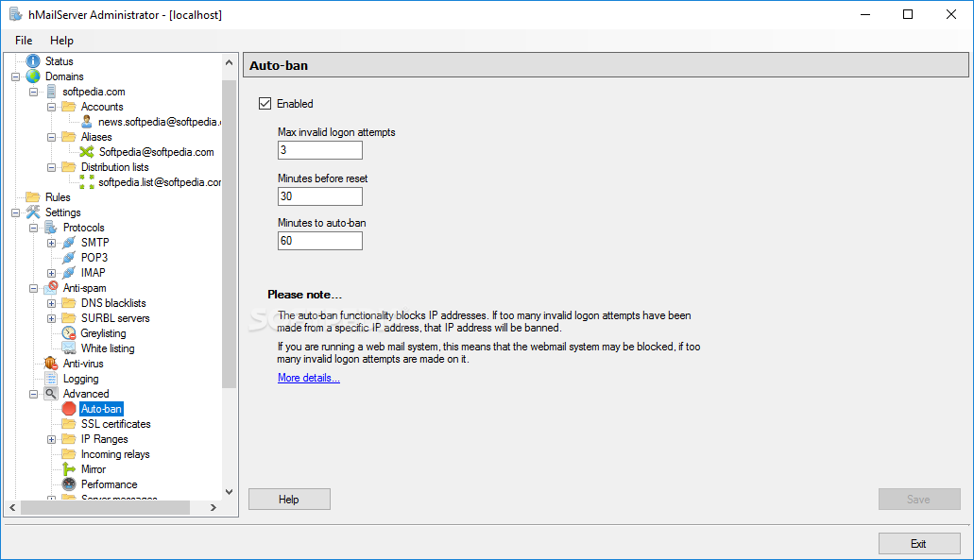Screen dimensions: 974x560
Task: Click the news.softpedia account user icon
Action: [x=86, y=122]
